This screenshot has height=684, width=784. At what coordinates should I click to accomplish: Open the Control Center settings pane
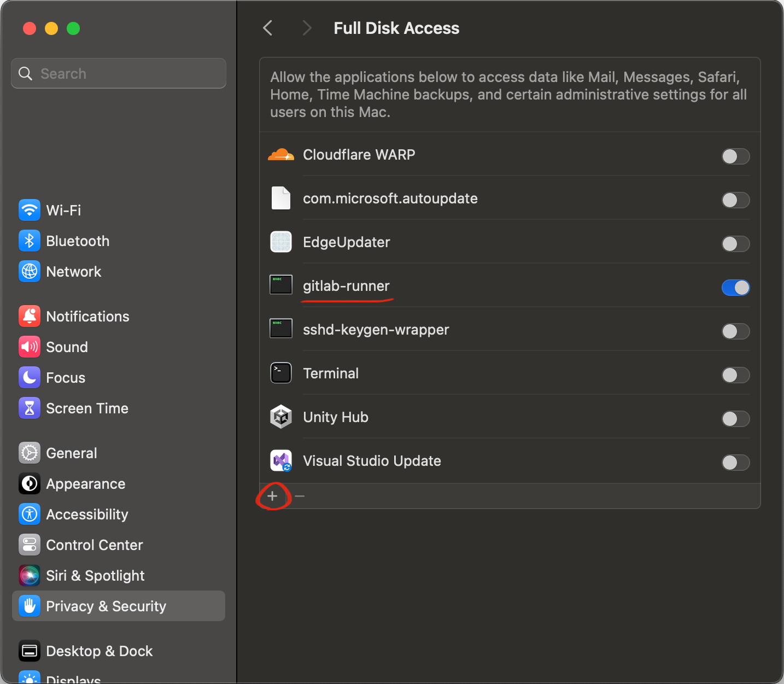coord(94,545)
